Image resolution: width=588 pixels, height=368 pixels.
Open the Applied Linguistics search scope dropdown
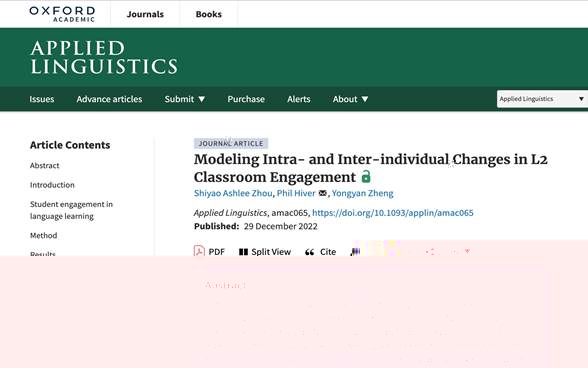[542, 99]
